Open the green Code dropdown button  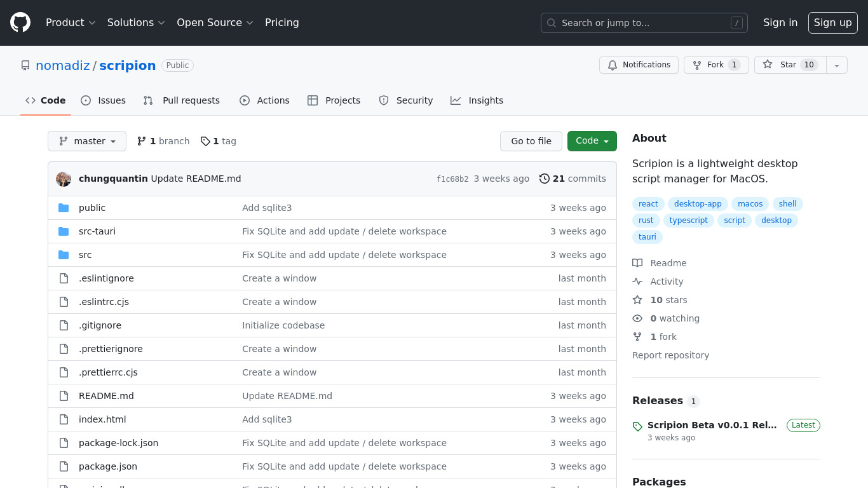coord(592,141)
